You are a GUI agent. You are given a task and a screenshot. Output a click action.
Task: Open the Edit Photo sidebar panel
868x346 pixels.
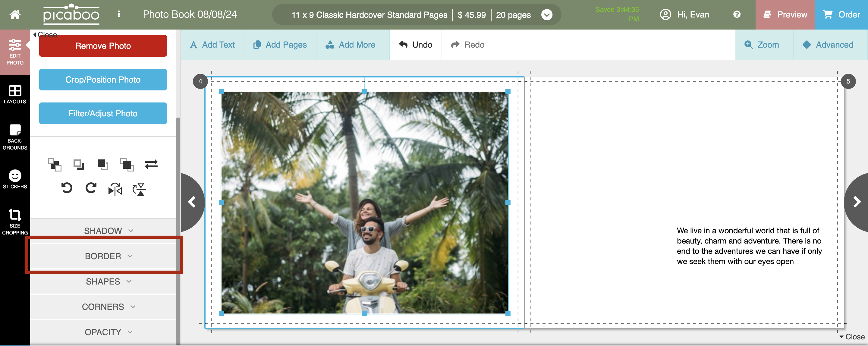pyautogui.click(x=15, y=52)
